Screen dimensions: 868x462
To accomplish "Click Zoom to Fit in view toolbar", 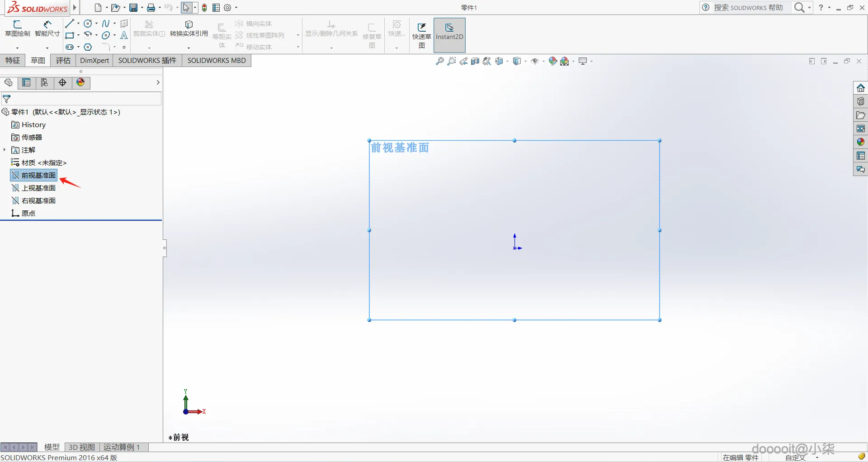I will [x=439, y=61].
